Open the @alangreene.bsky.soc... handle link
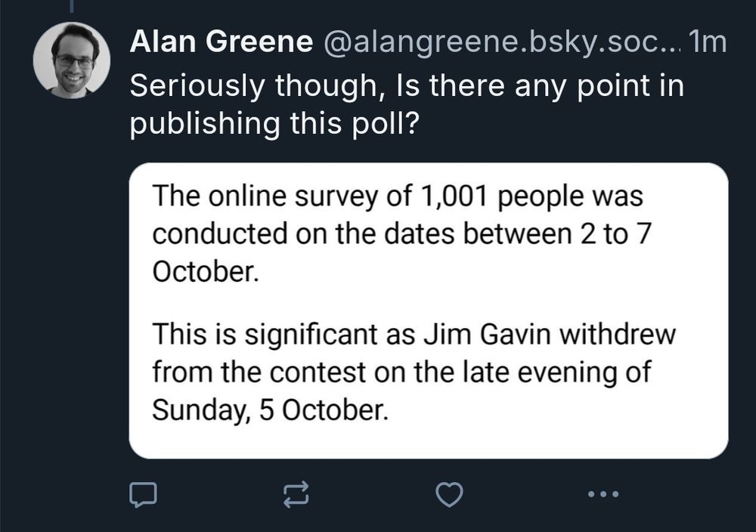 pos(500,43)
